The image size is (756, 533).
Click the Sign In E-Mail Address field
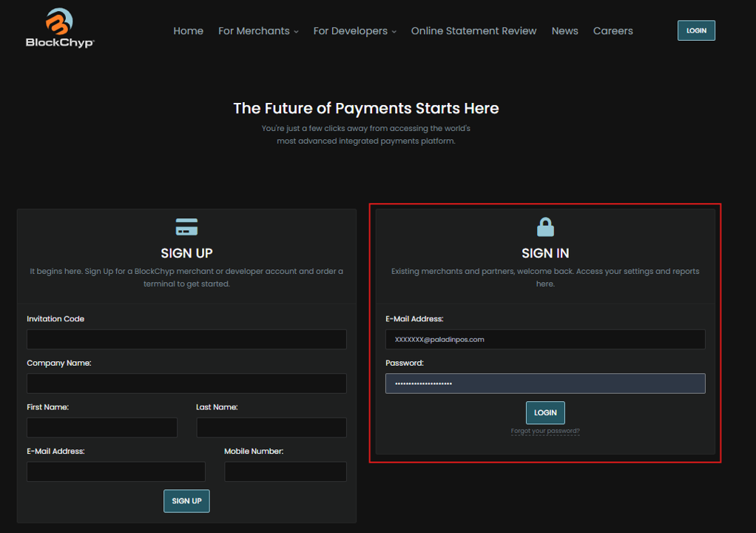click(545, 339)
